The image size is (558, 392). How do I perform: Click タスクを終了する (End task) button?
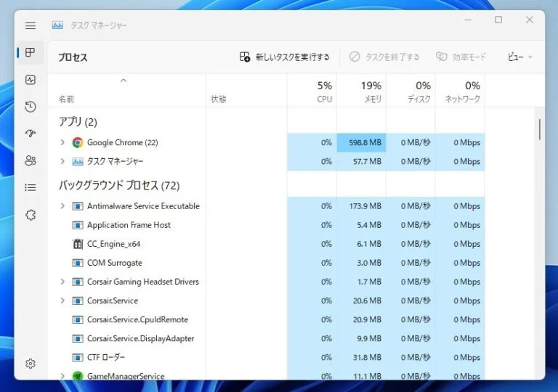tap(384, 57)
